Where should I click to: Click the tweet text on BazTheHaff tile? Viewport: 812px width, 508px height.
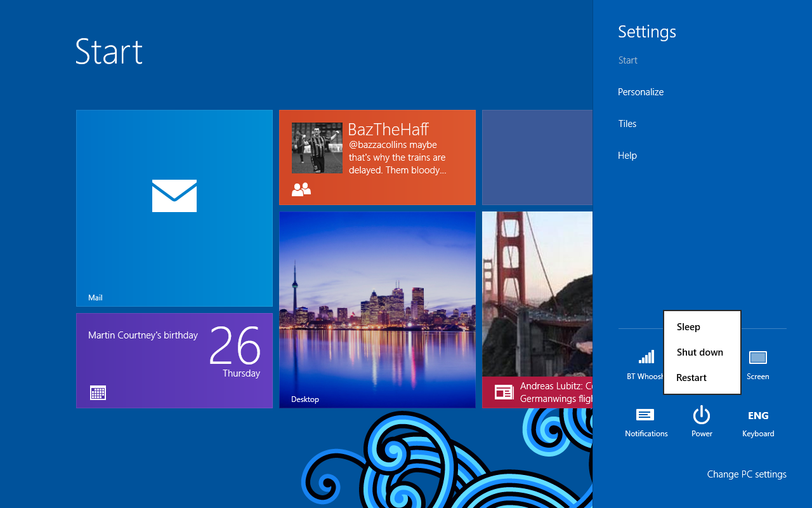(x=397, y=157)
